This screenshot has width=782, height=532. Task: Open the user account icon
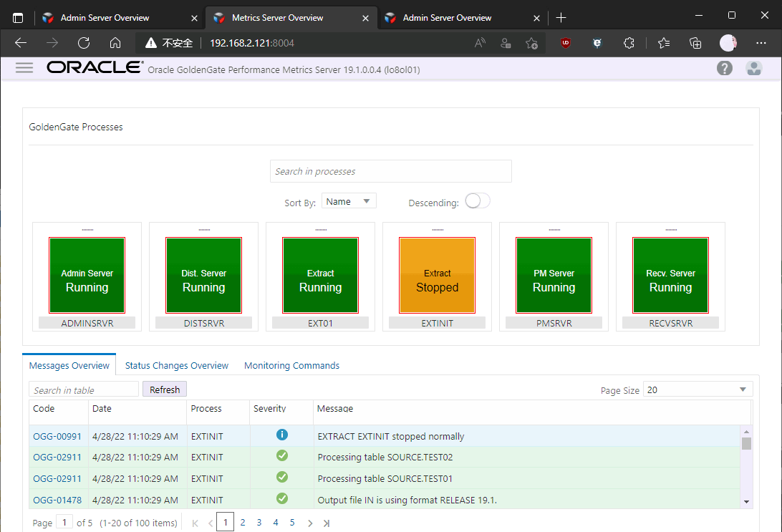tap(753, 68)
